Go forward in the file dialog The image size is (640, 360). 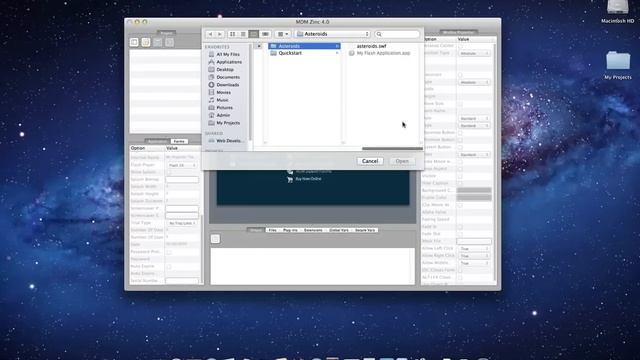pos(220,34)
